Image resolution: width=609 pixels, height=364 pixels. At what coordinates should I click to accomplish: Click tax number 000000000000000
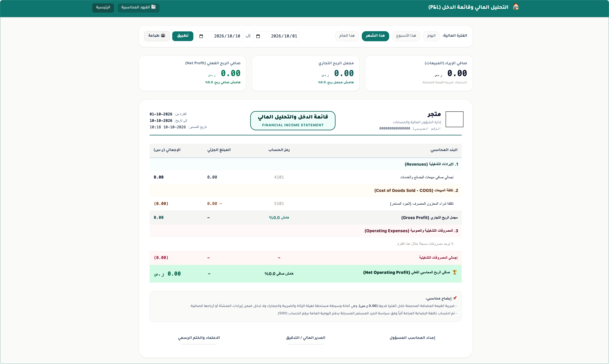395,129
